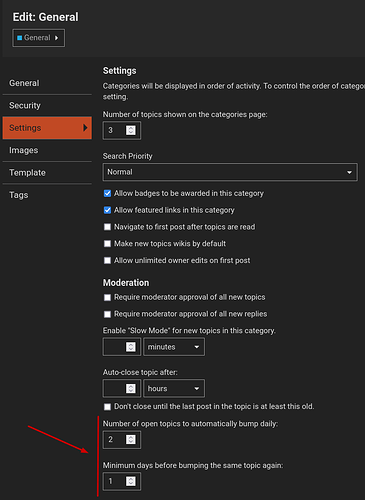Click the Moderation section heading
Viewport: 365px width, 500px height.
click(126, 283)
